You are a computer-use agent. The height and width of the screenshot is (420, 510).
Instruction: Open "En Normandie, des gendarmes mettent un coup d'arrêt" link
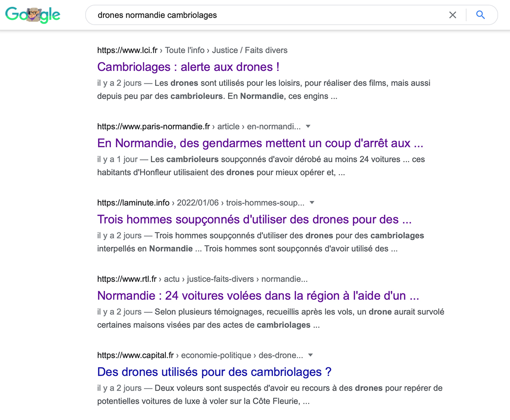[x=260, y=143]
